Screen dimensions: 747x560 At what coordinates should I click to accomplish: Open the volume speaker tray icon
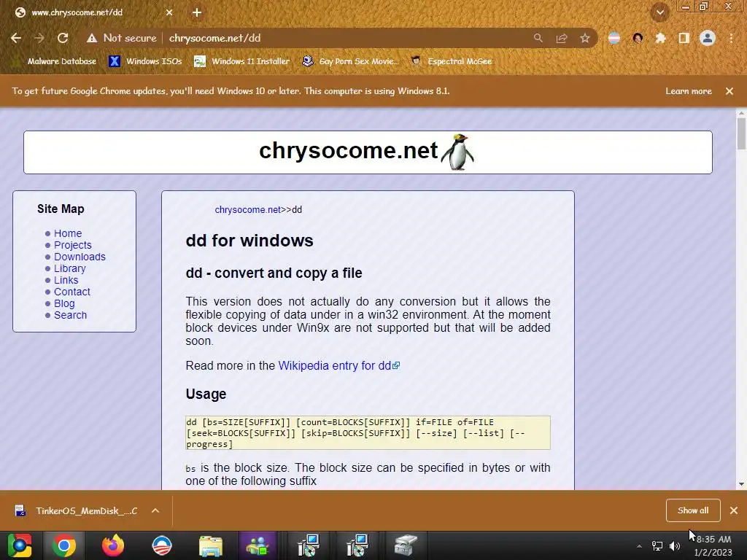pos(675,546)
